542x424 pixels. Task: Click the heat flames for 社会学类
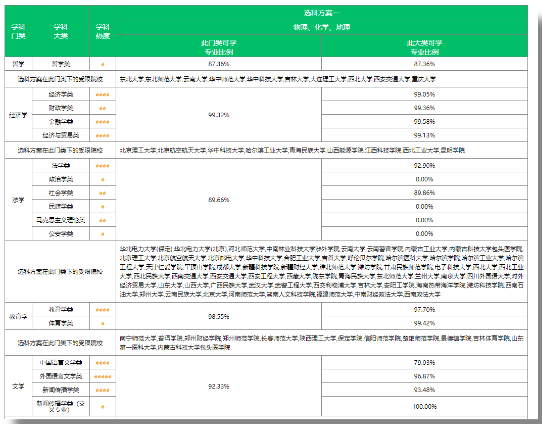click(x=102, y=193)
